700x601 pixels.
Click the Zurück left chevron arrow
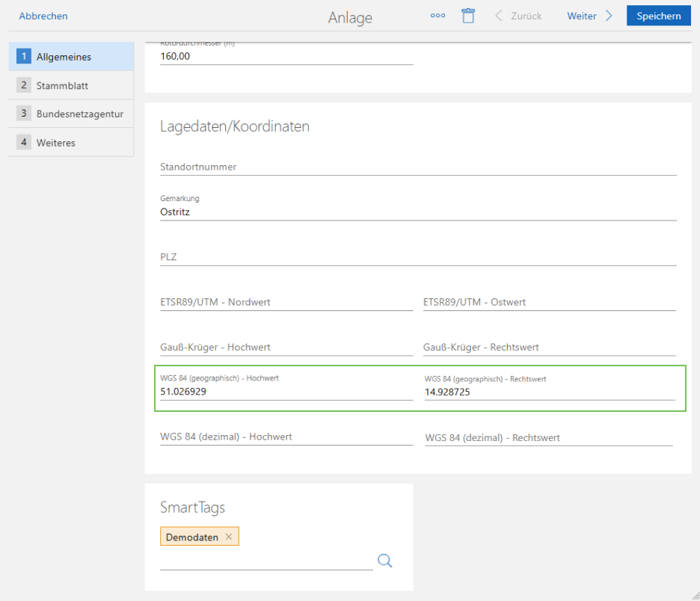[x=499, y=16]
